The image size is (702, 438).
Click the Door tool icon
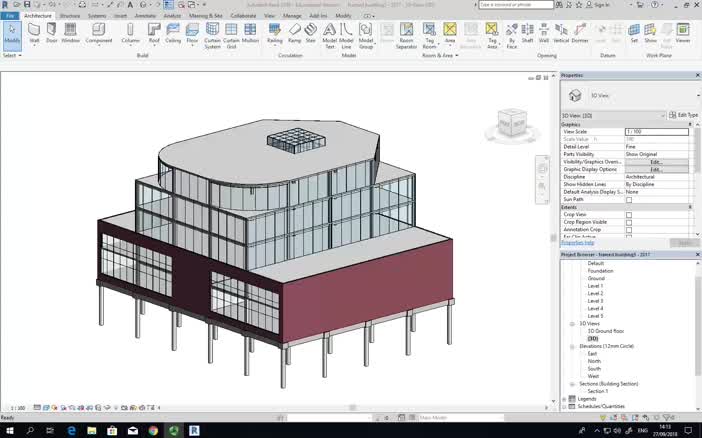pos(52,32)
